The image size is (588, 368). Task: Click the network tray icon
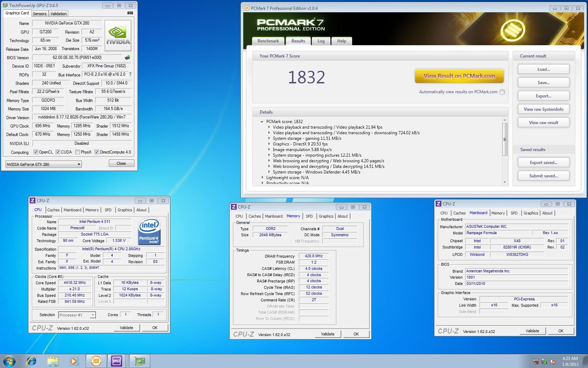click(536, 361)
